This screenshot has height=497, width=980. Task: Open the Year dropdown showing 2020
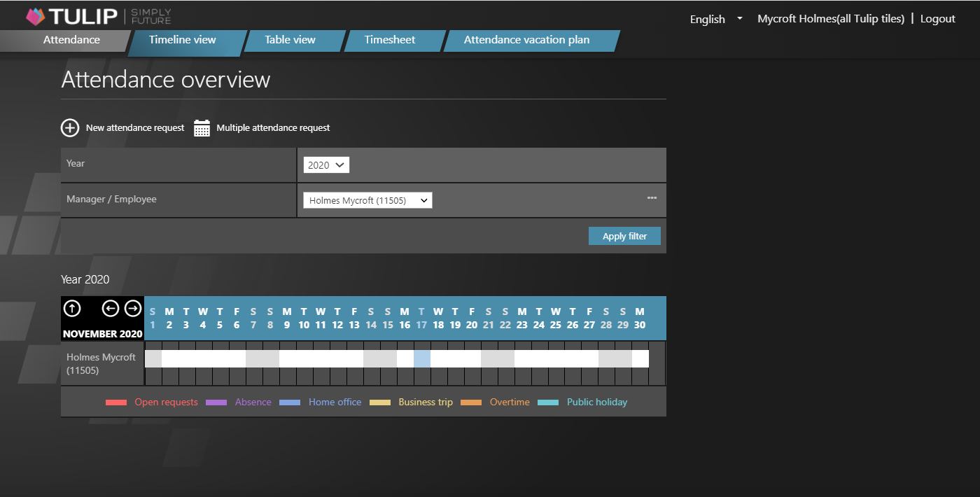(325, 164)
